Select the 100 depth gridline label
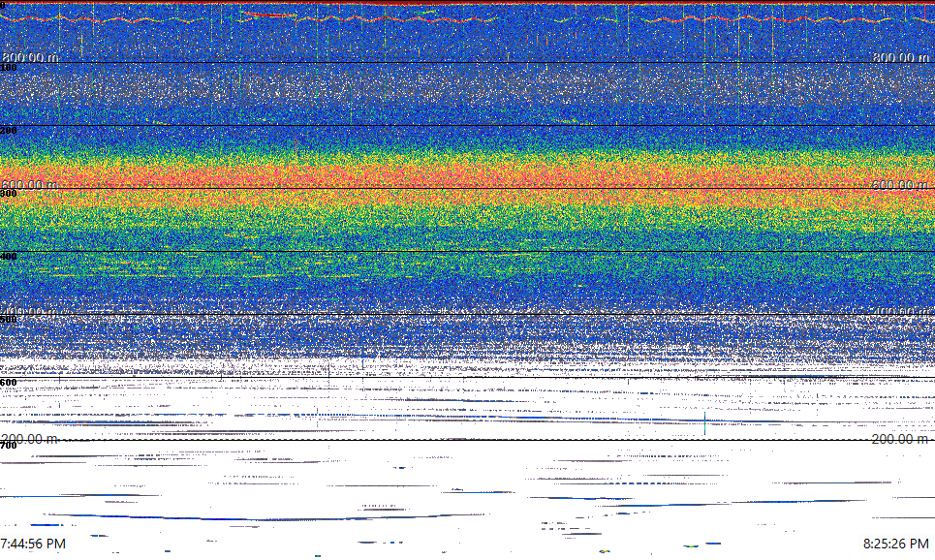Viewport: 935px width, 560px height. 9,68
